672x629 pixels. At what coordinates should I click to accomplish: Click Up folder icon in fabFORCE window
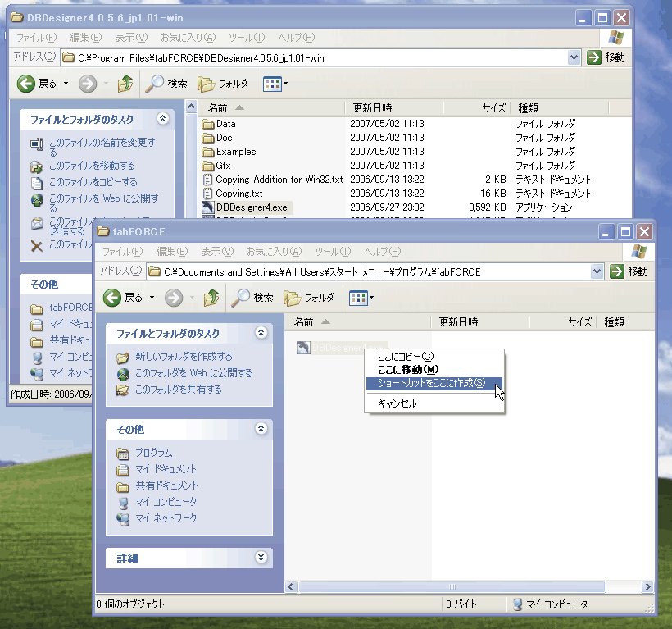pyautogui.click(x=211, y=298)
